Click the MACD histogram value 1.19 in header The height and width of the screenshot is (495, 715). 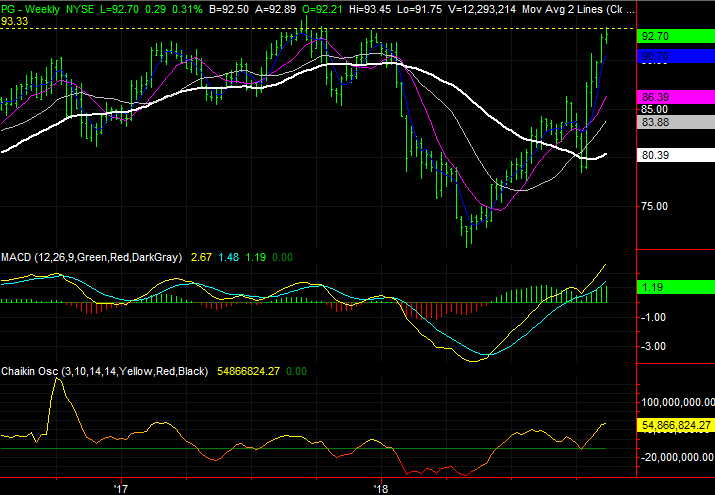[255, 257]
